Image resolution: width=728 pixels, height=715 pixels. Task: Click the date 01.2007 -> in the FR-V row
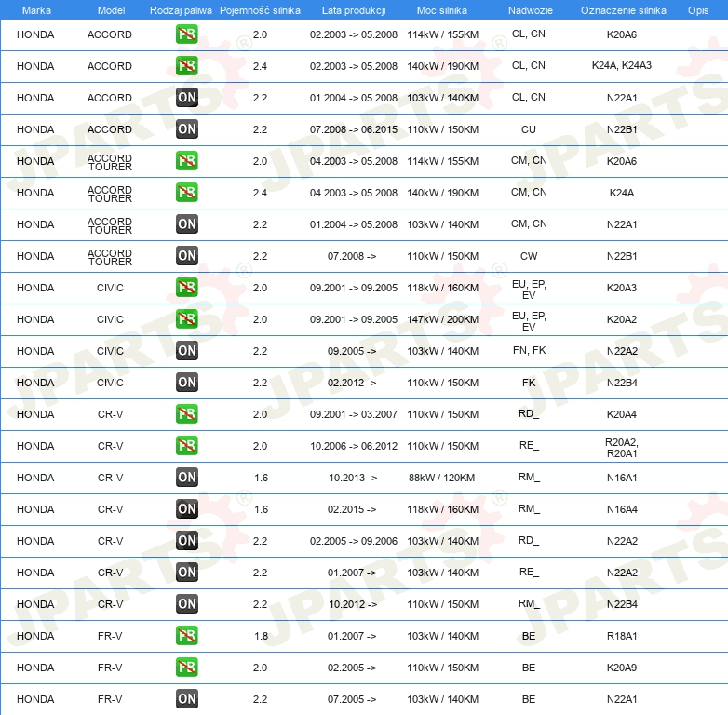click(352, 636)
